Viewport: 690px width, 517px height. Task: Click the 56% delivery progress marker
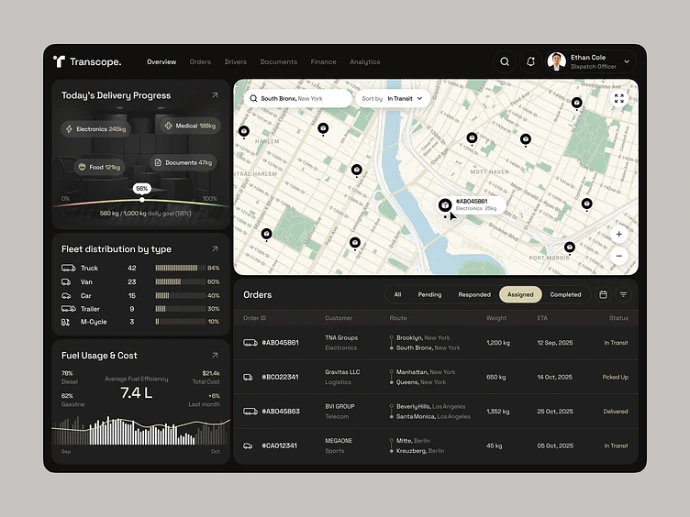(142, 189)
